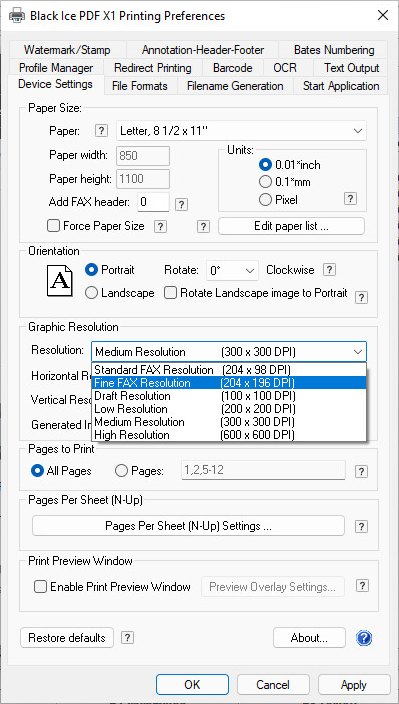Click the Add FAX header input field
This screenshot has width=399, height=704.
153,202
